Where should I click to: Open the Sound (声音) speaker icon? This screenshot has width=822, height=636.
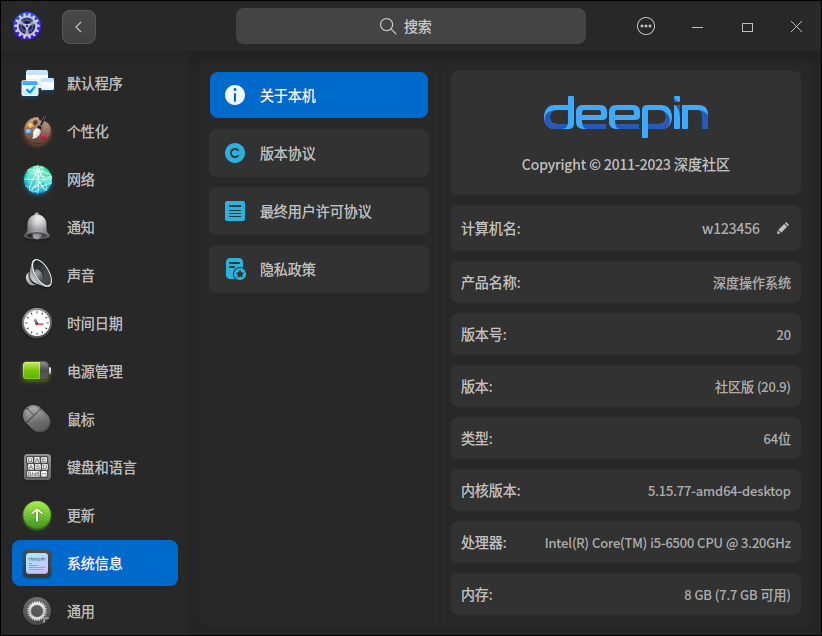pos(38,273)
